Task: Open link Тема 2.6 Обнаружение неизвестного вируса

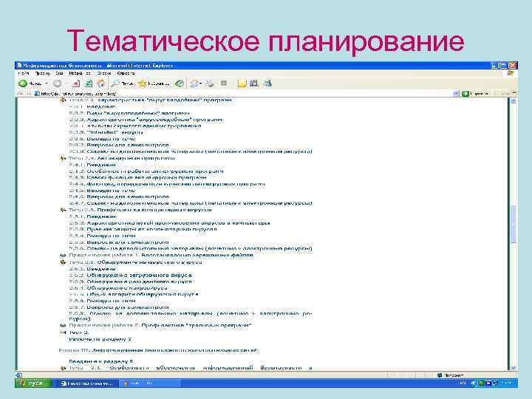Action: click(x=135, y=262)
